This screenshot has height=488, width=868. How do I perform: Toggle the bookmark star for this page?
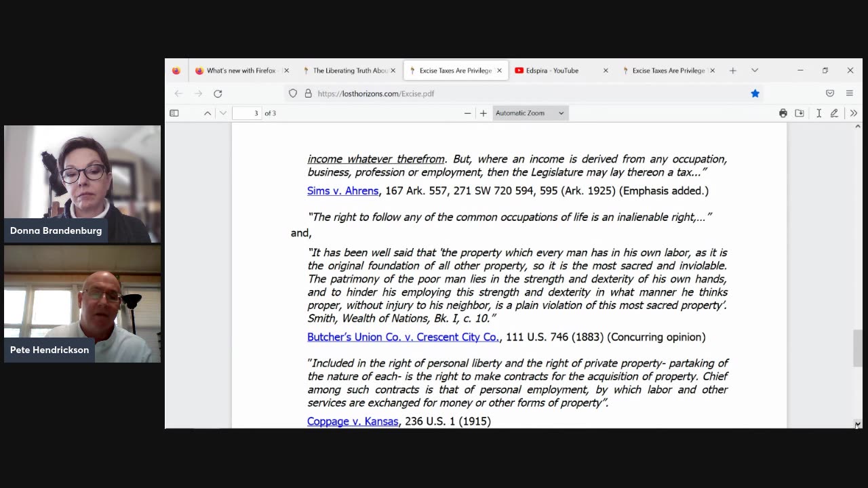[x=755, y=94]
